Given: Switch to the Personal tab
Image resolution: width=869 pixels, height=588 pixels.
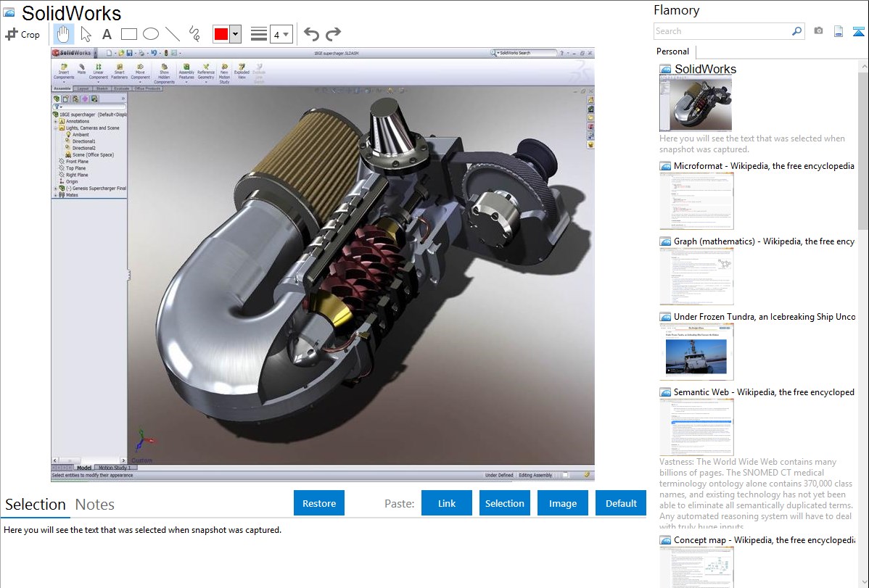Looking at the screenshot, I should (x=672, y=51).
